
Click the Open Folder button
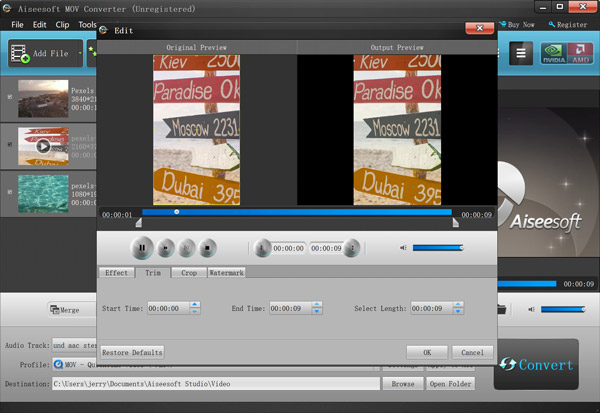click(x=450, y=384)
